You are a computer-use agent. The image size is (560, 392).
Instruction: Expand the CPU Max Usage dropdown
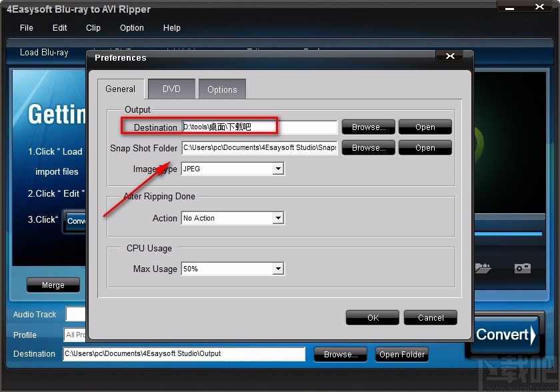tap(278, 269)
